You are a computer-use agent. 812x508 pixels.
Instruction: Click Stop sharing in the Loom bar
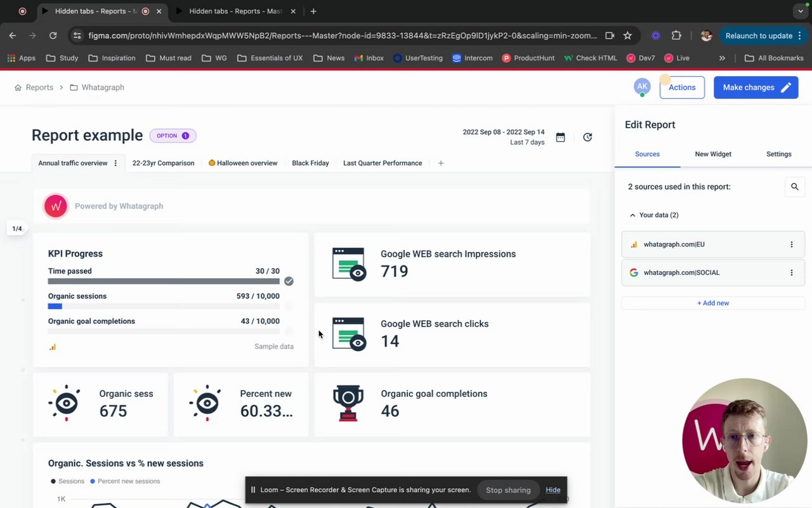click(x=508, y=490)
